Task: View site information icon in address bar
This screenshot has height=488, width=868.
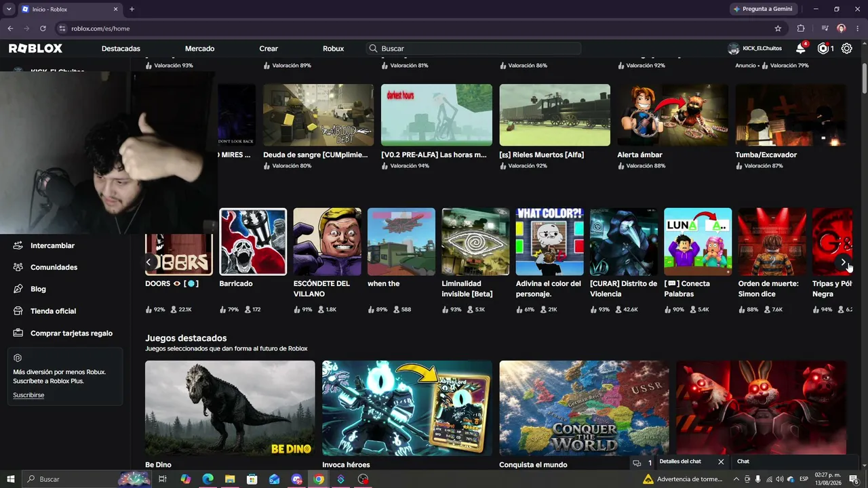Action: [62, 28]
